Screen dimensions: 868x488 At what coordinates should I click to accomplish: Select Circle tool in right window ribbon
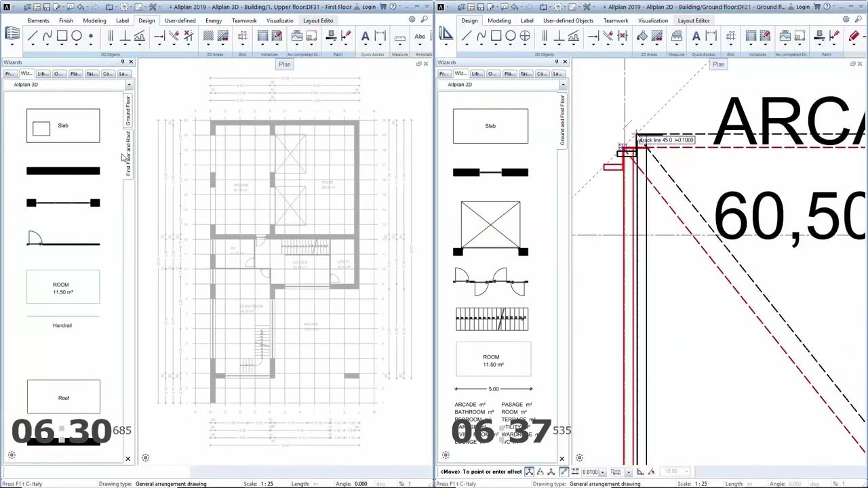click(x=511, y=36)
